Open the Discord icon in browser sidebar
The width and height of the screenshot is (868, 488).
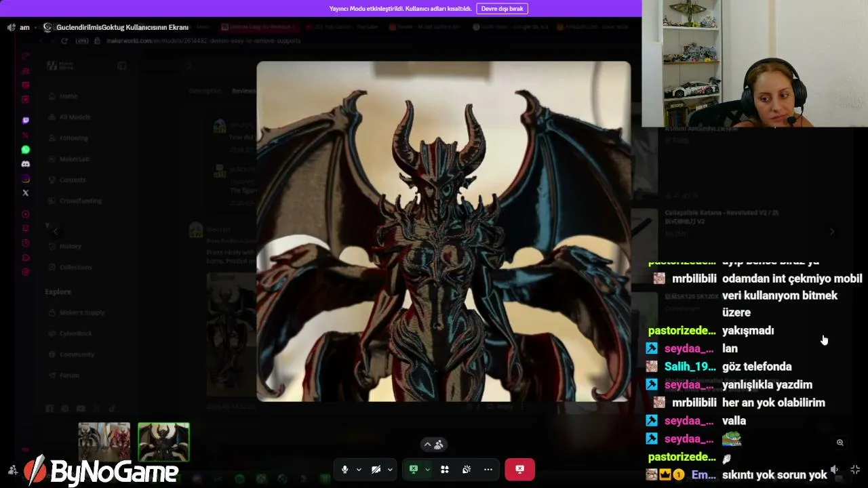click(26, 164)
